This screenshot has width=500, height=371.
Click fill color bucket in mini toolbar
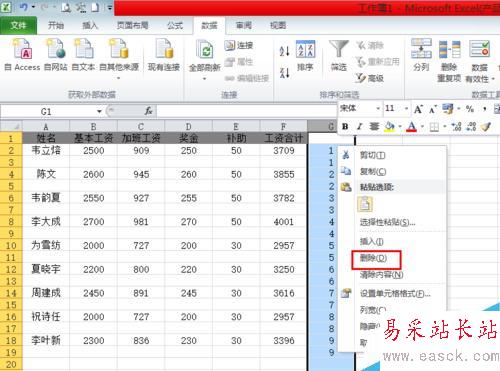click(x=389, y=127)
